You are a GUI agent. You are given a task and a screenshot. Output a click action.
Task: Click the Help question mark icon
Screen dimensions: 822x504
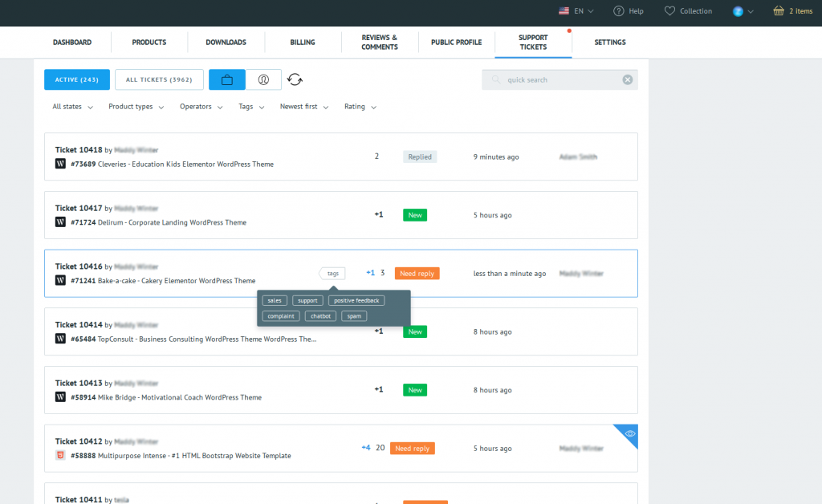[619, 11]
